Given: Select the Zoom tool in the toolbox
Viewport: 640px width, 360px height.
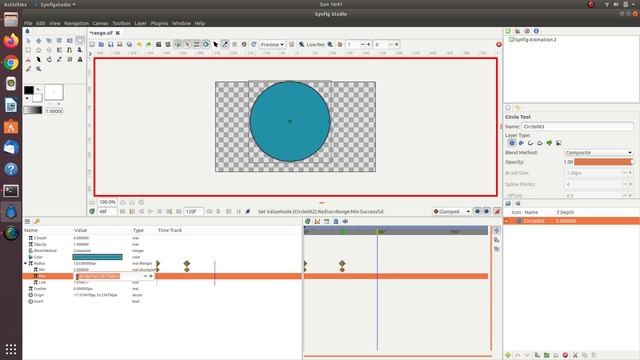Looking at the screenshot, I should (x=39, y=69).
